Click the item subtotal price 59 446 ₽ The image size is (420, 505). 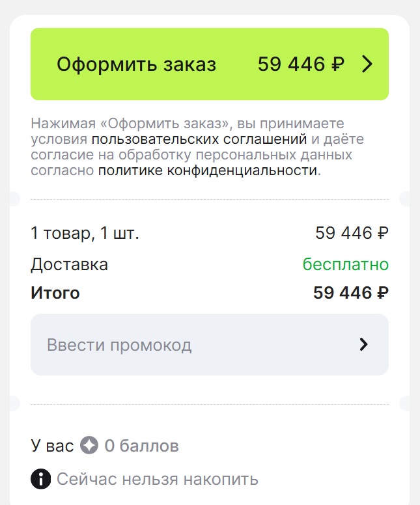352,233
